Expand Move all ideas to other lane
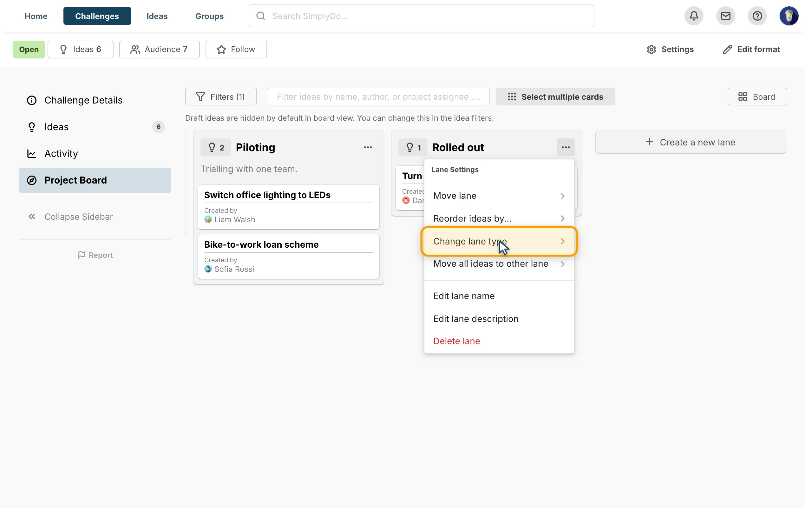The image size is (812, 508). pos(499,264)
